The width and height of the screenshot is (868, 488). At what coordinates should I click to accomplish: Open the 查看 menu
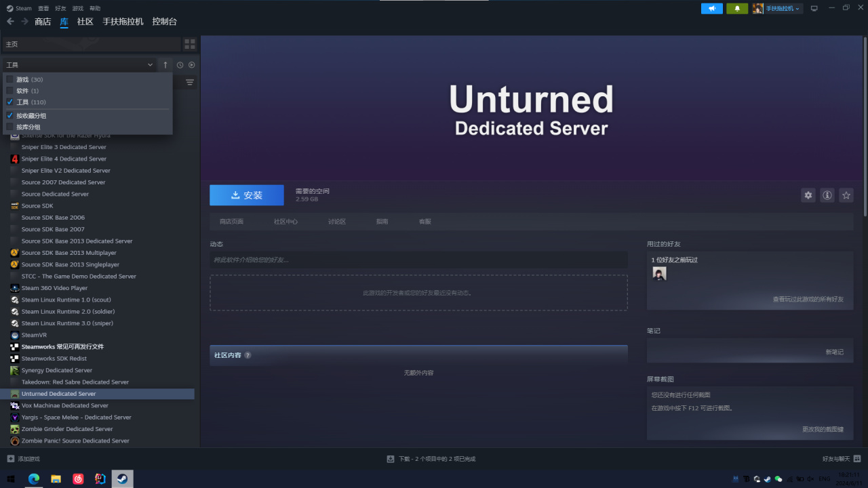pos(43,8)
